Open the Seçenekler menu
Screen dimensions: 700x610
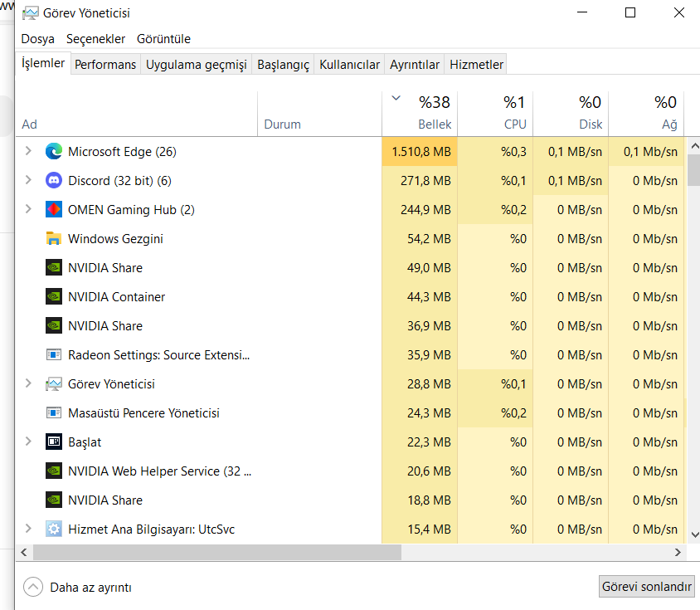coord(95,39)
